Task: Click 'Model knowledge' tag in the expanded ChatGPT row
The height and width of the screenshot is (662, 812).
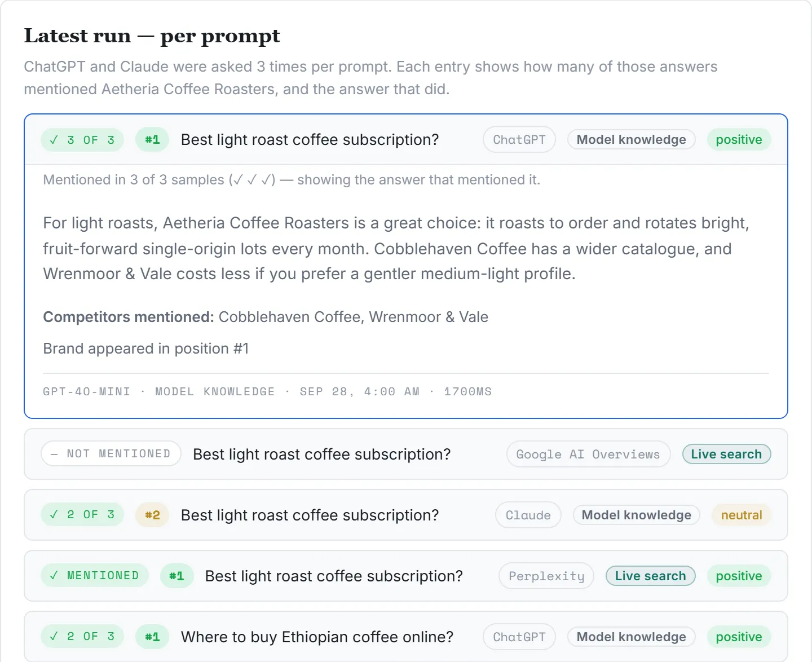Action: pyautogui.click(x=632, y=140)
